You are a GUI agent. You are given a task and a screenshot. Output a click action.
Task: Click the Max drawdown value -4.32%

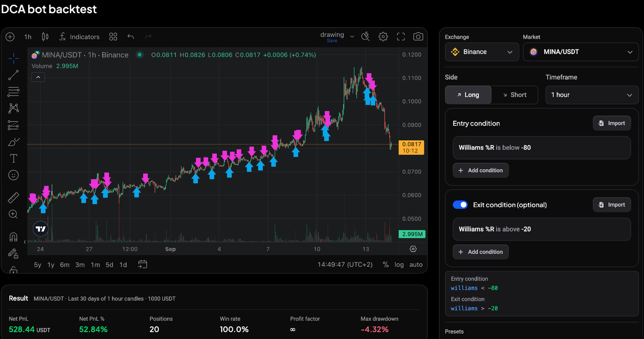(x=374, y=329)
